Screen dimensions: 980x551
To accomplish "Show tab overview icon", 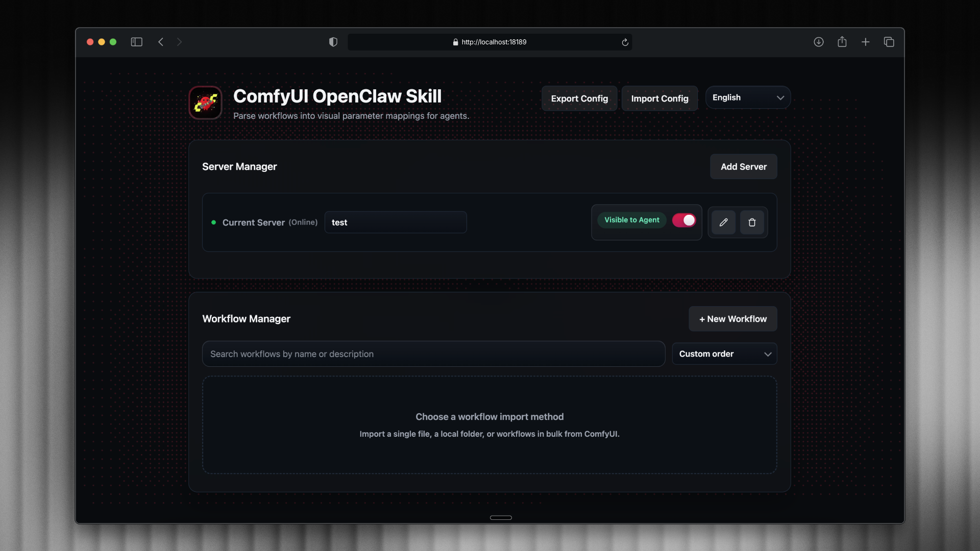I will pos(889,42).
